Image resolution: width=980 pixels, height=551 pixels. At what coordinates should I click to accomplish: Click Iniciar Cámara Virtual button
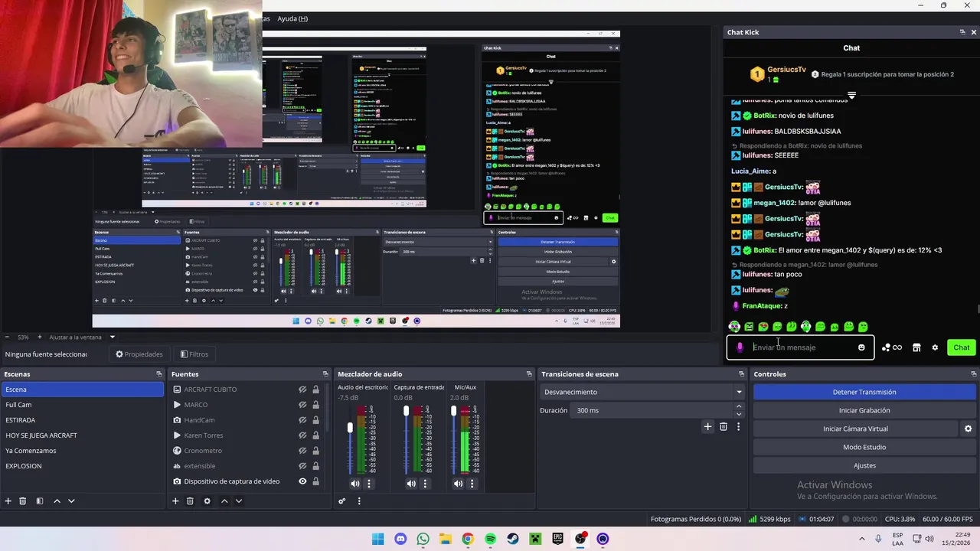click(855, 429)
